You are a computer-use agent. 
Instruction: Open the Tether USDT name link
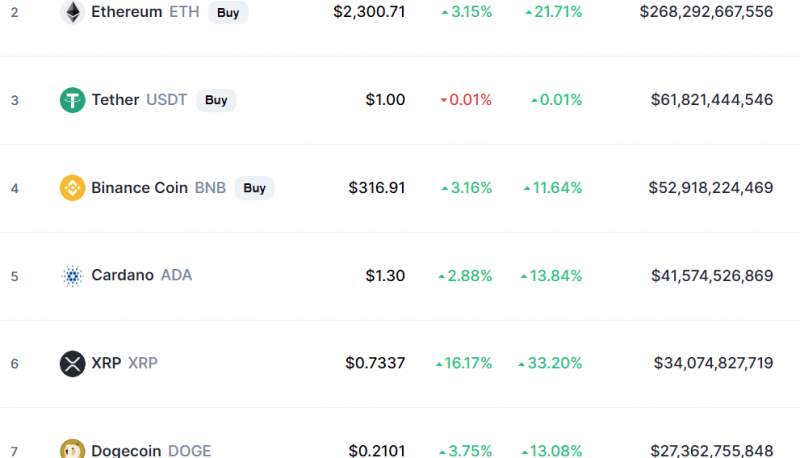tap(139, 99)
